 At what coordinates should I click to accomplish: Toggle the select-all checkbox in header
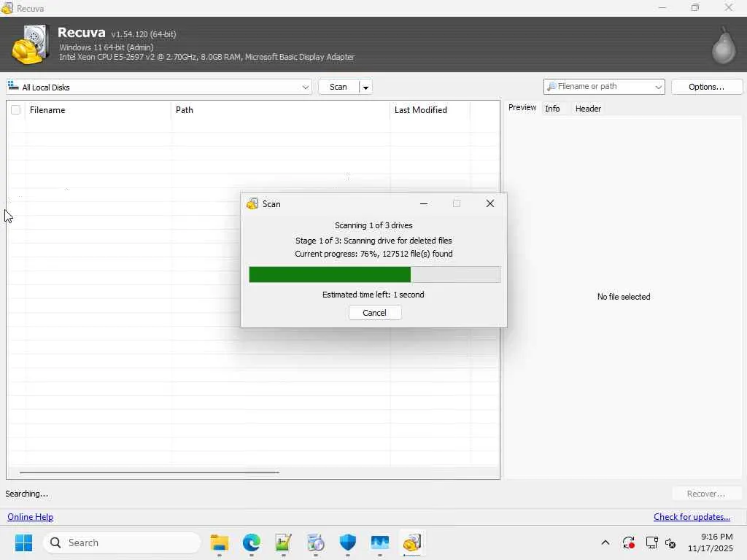pos(16,110)
